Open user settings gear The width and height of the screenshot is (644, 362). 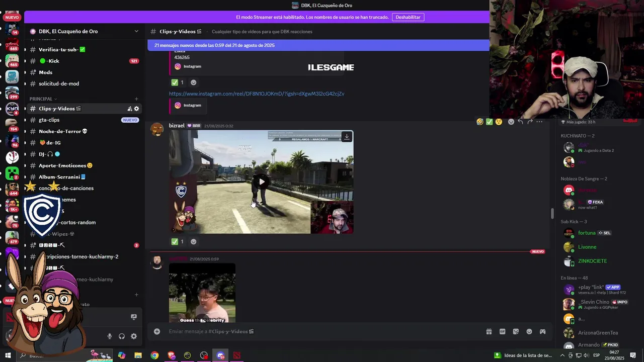click(x=134, y=336)
